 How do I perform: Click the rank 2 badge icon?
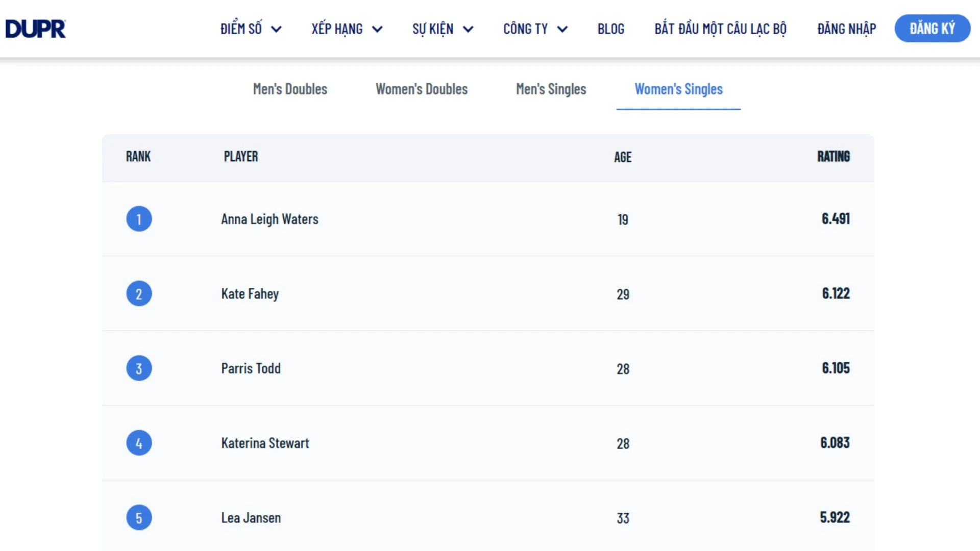point(139,294)
